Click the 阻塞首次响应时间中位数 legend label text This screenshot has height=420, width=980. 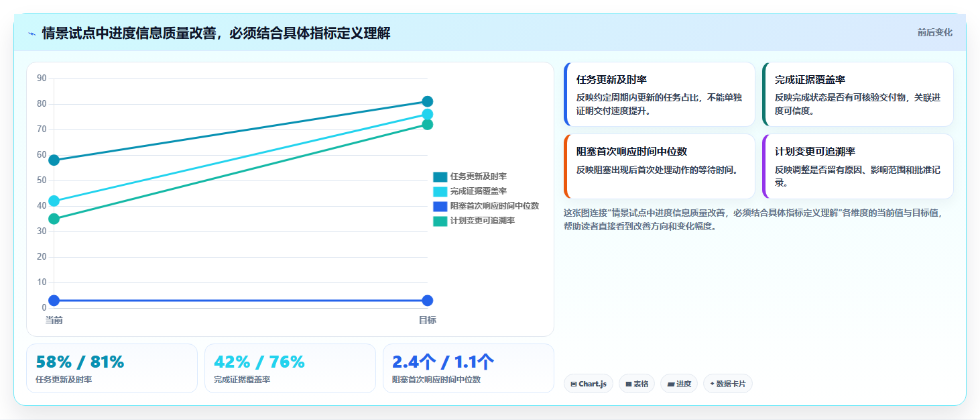[495, 206]
